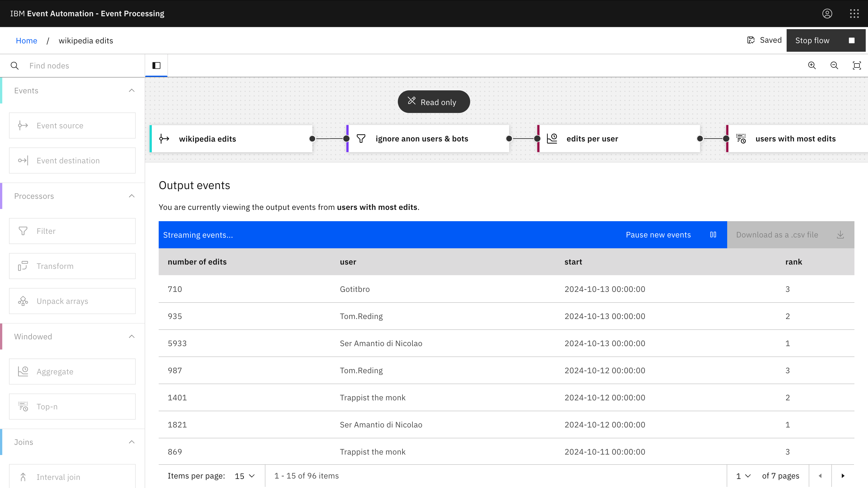Open the items per page dropdown
Viewport: 868px width, 488px height.
pyautogui.click(x=245, y=476)
